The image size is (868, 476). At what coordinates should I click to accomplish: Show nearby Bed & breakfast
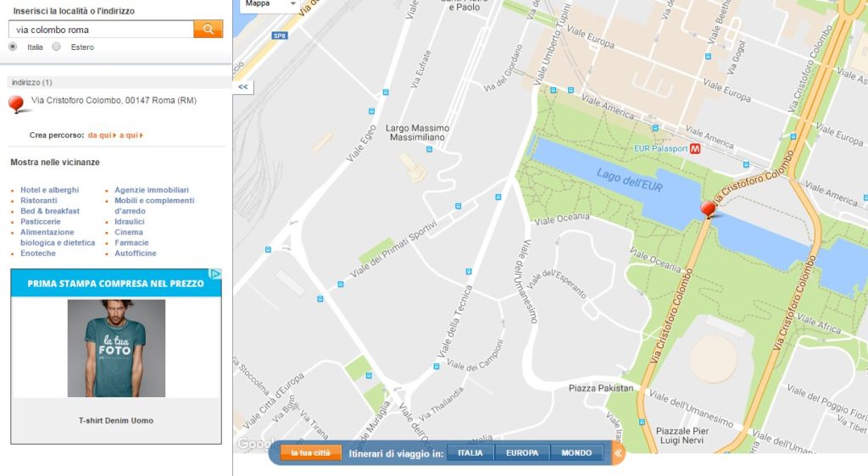[50, 211]
